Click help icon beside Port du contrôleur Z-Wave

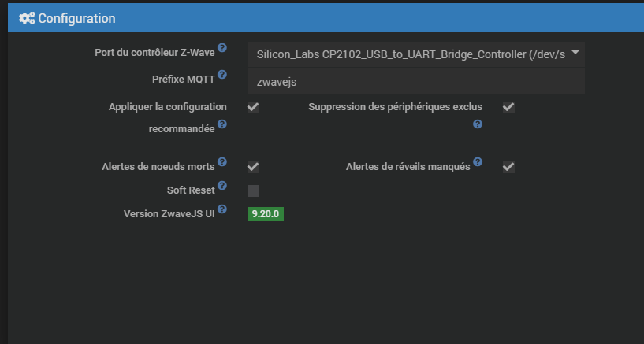[x=222, y=49]
